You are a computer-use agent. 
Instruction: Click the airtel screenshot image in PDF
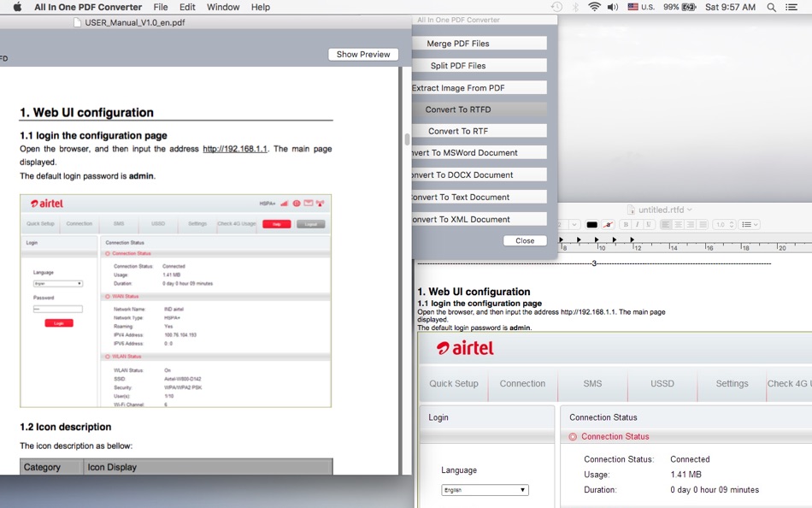(175, 301)
